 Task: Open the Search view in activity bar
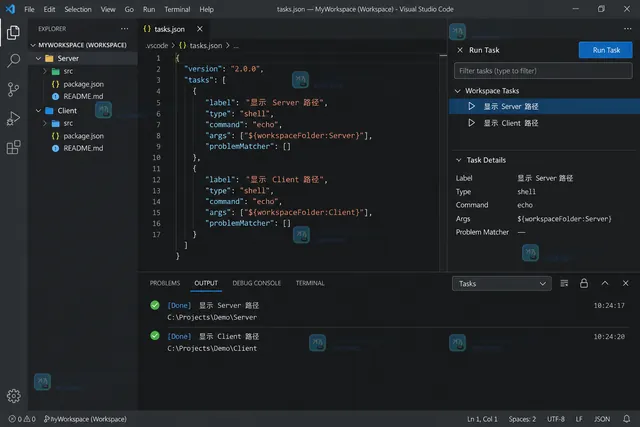point(13,61)
